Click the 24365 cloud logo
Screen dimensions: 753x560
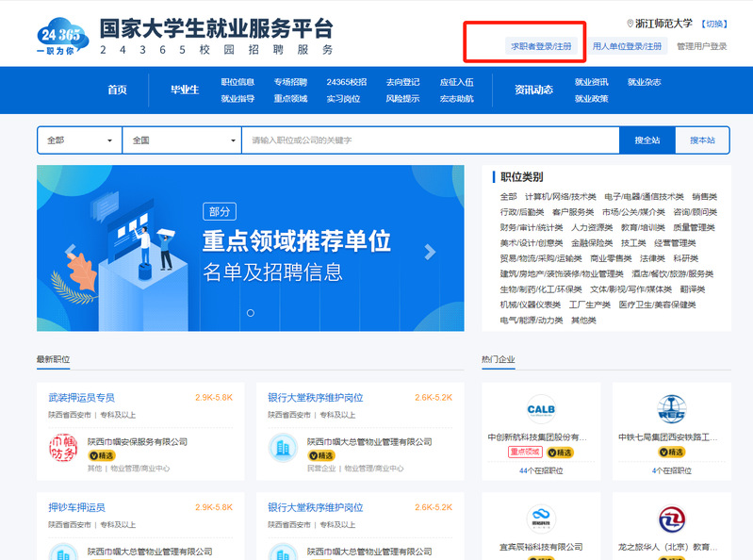pos(63,36)
